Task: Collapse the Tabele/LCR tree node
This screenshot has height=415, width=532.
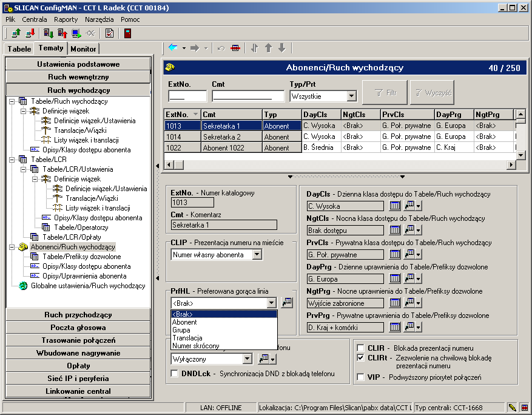Action: click(x=12, y=160)
